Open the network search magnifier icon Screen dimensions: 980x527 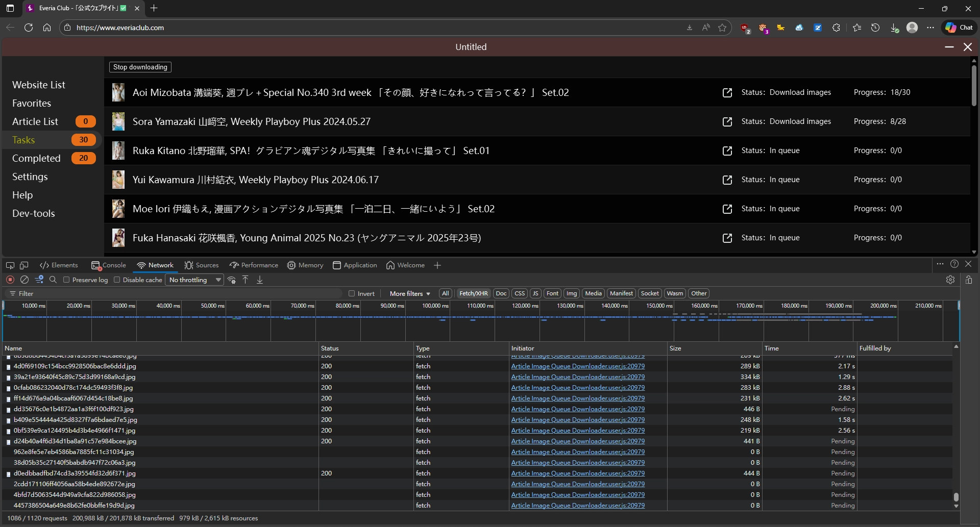click(x=53, y=280)
